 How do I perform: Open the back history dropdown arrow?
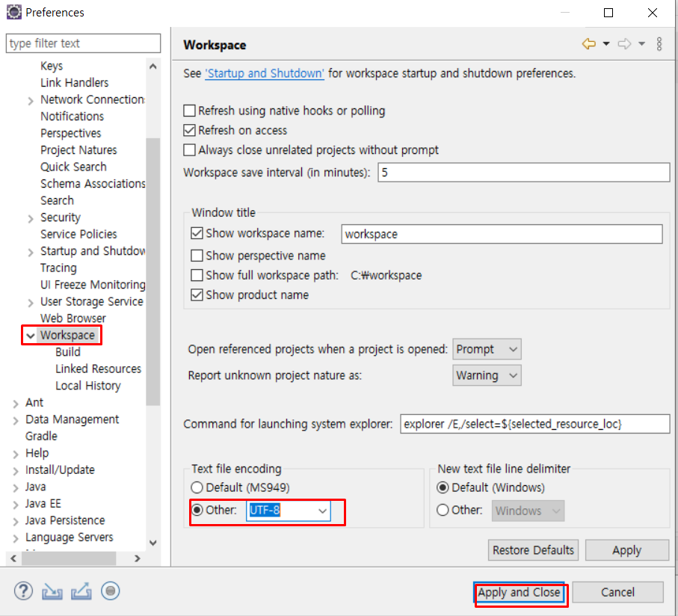(606, 43)
